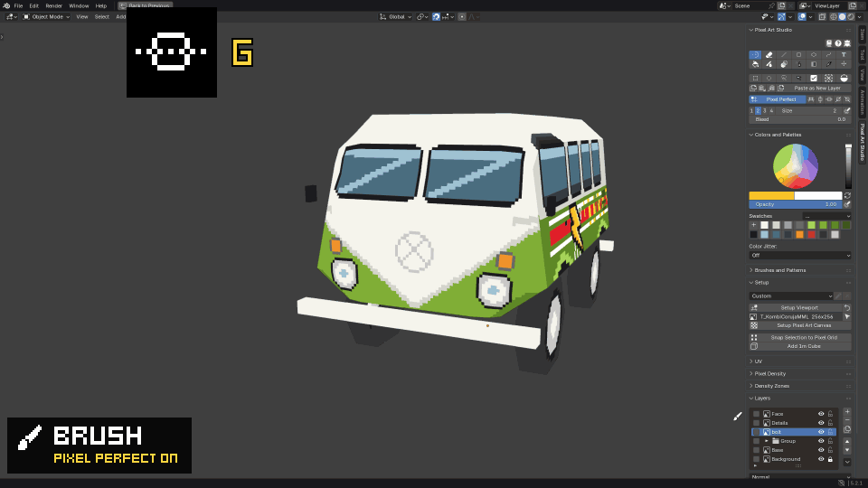
Task: Expand the Group layer folder
Action: coord(767,441)
